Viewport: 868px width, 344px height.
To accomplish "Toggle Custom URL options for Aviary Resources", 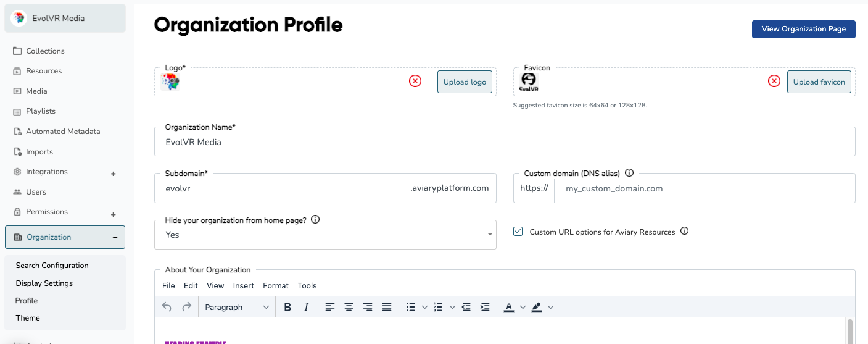I will point(518,232).
